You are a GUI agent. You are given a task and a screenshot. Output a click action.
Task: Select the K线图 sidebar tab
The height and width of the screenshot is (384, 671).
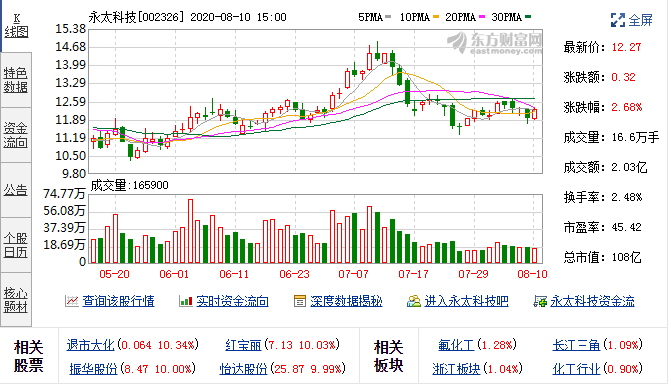coord(16,26)
